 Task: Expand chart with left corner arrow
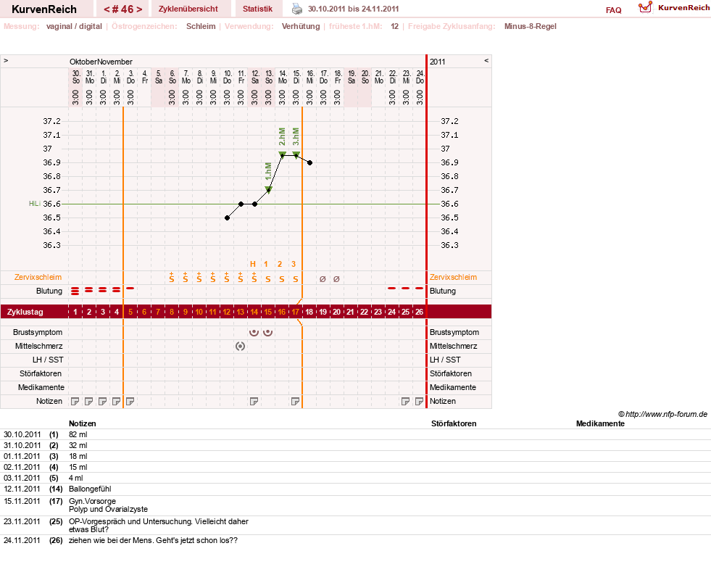(6, 60)
